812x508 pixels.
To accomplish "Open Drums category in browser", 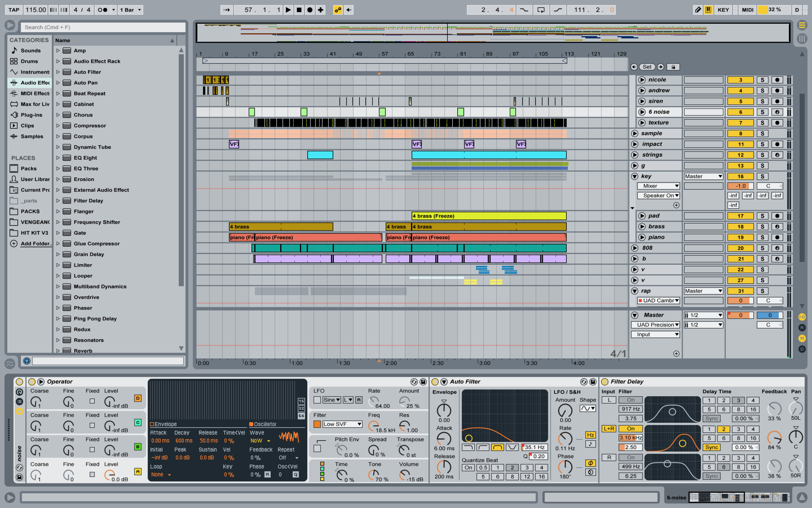I will (29, 61).
